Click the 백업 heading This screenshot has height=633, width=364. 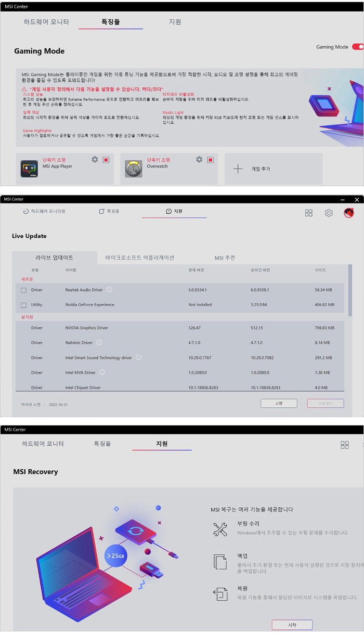(x=242, y=556)
